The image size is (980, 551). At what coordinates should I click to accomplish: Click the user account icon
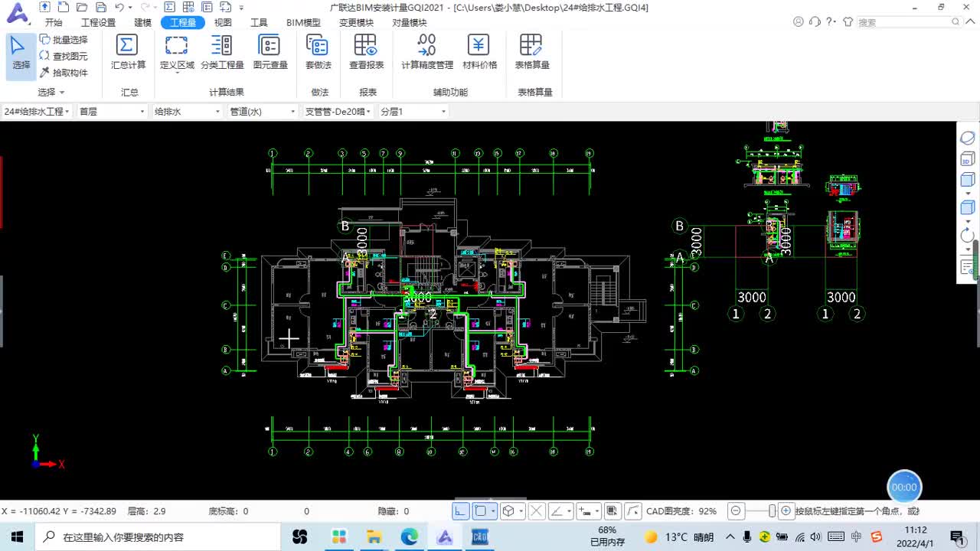[799, 22]
